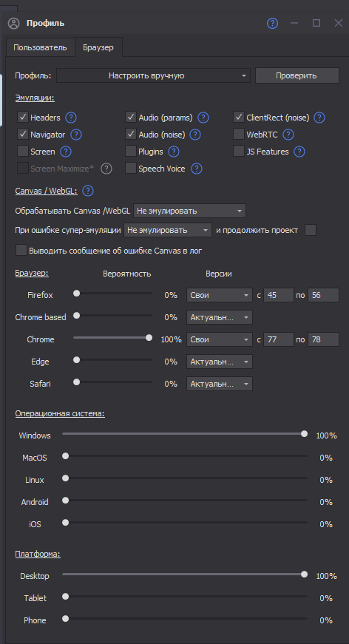
Task: Open help for Screen Maximize option
Action: [106, 169]
